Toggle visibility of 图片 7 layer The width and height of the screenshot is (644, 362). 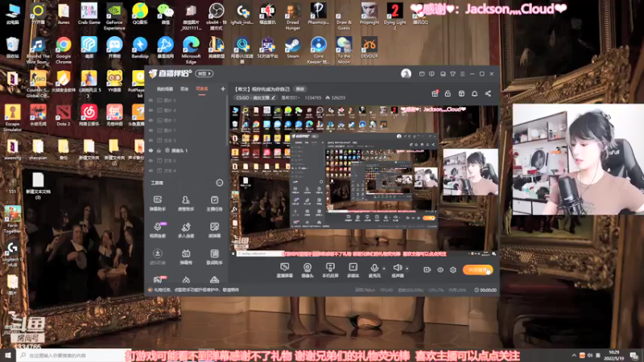151,130
